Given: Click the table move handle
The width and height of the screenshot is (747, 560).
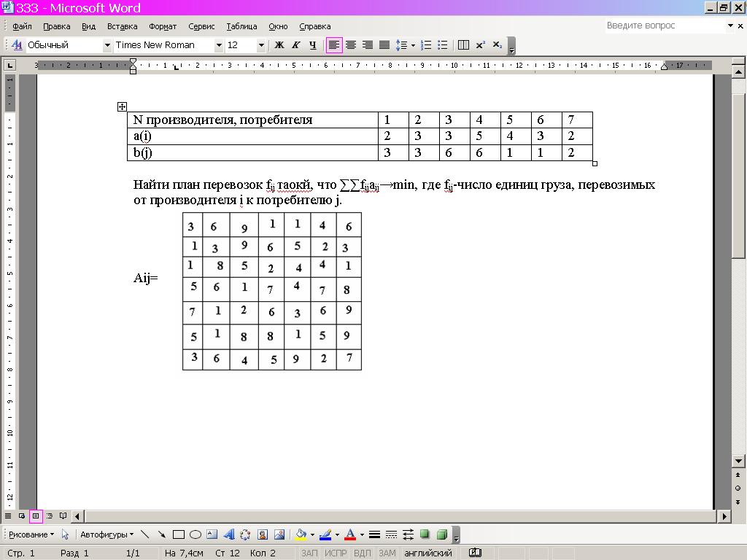Looking at the screenshot, I should pos(122,107).
